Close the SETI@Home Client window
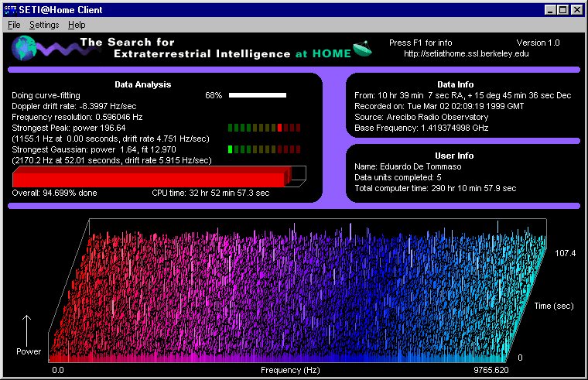 [576, 10]
